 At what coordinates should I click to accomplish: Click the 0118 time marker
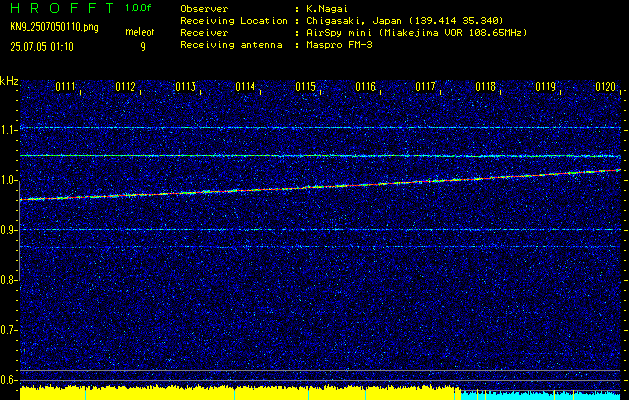click(x=485, y=87)
